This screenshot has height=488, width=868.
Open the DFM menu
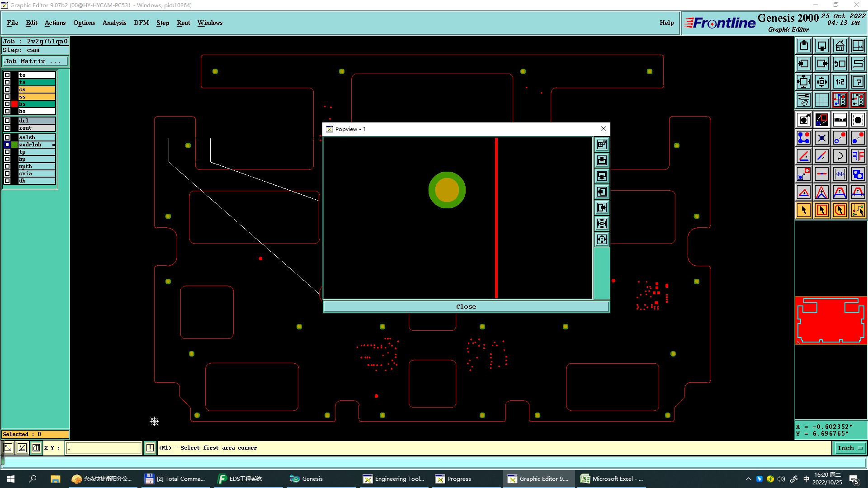pos(141,23)
